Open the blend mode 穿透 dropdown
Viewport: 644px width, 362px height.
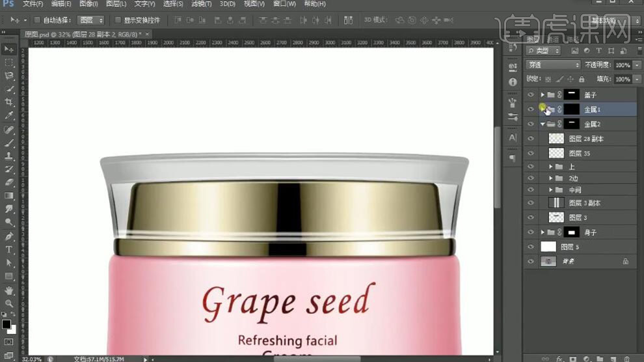click(x=553, y=65)
